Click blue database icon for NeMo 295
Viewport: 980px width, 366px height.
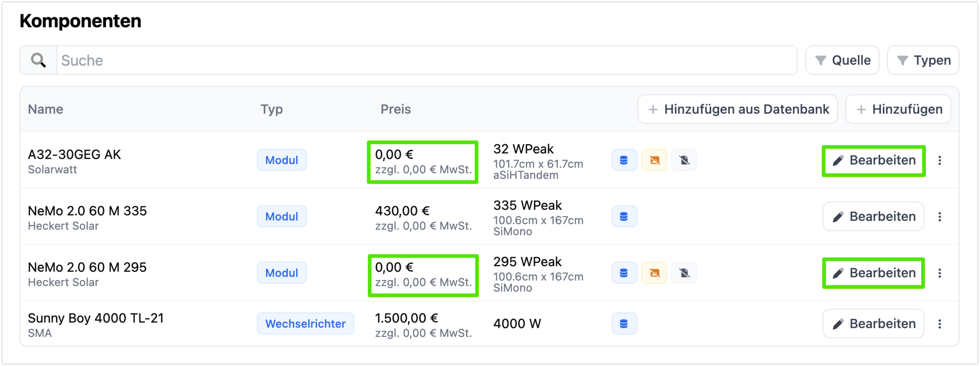[624, 273]
